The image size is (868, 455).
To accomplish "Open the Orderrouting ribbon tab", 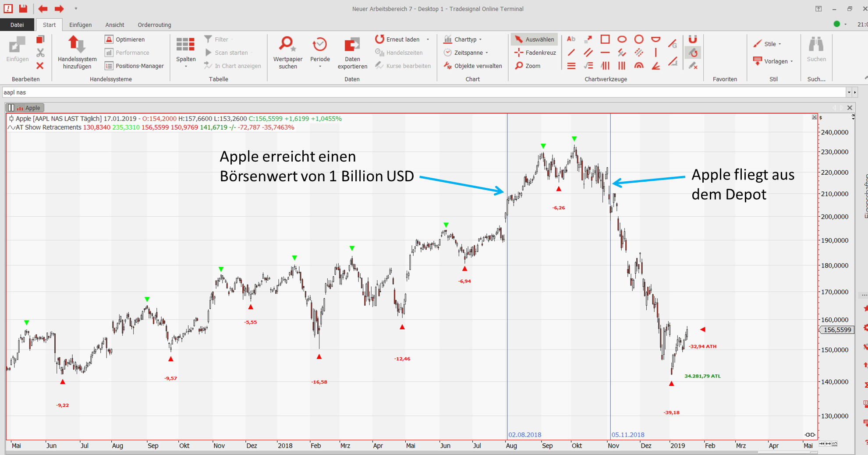I will pos(154,25).
